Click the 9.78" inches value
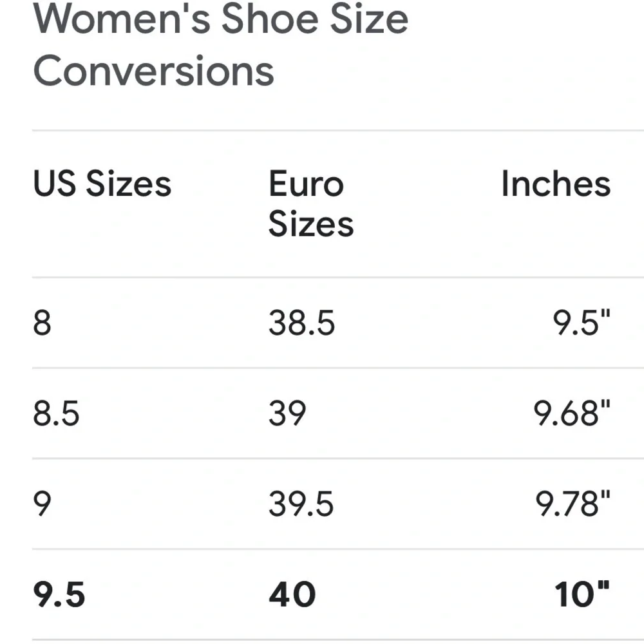Screen dimensions: 644x644 pyautogui.click(x=573, y=504)
